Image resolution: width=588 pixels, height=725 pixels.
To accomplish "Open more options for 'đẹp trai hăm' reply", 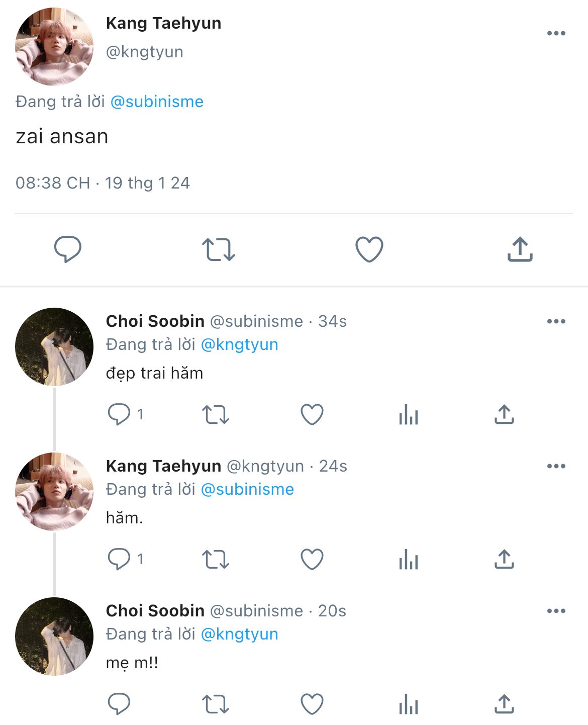I will pos(556,321).
